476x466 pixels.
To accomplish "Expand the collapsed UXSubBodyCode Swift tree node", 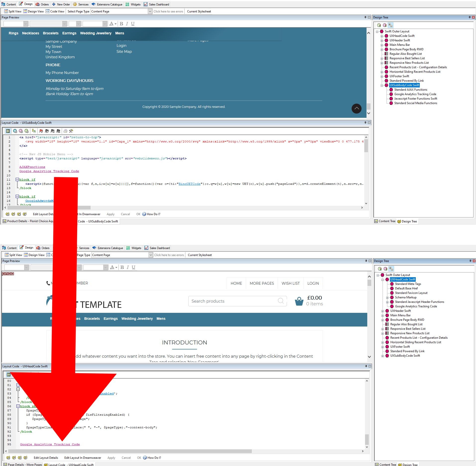I will pyautogui.click(x=383, y=356).
